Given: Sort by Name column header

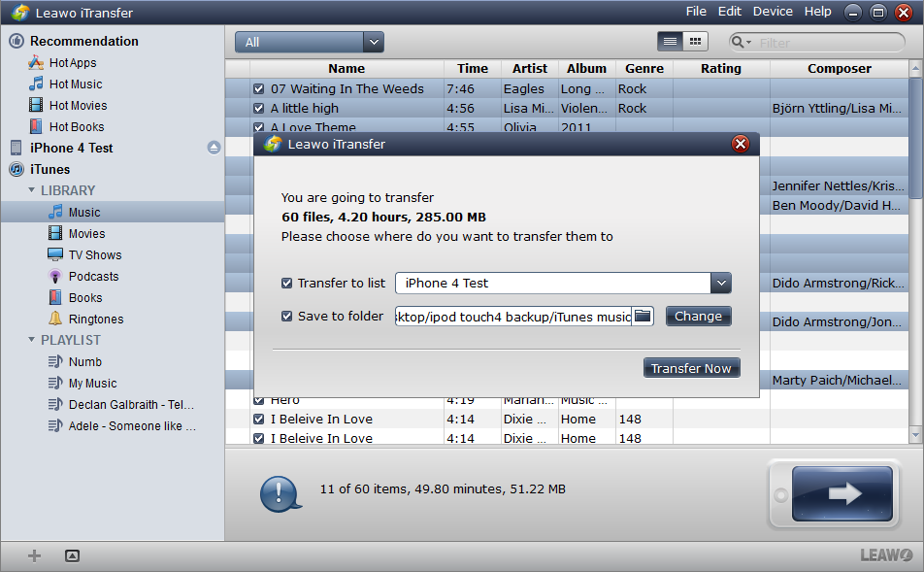Looking at the screenshot, I should (x=346, y=68).
